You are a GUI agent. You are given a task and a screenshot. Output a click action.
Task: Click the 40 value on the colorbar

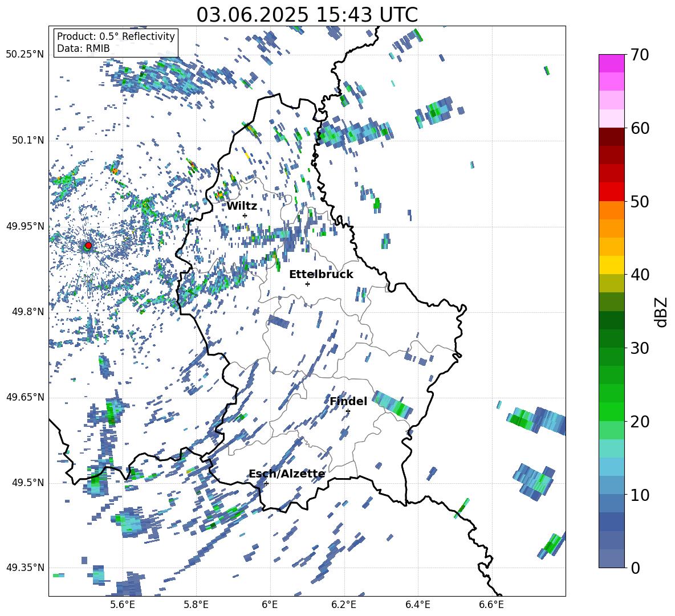[640, 275]
